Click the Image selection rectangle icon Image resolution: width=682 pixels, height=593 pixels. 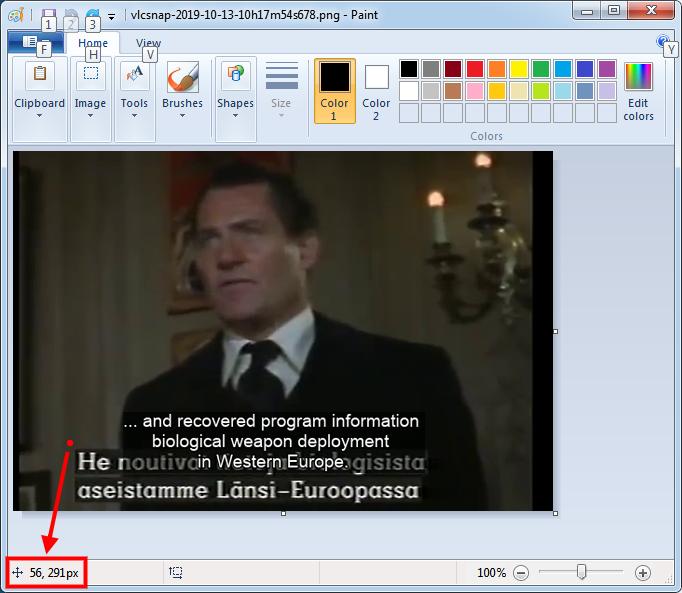pyautogui.click(x=90, y=74)
